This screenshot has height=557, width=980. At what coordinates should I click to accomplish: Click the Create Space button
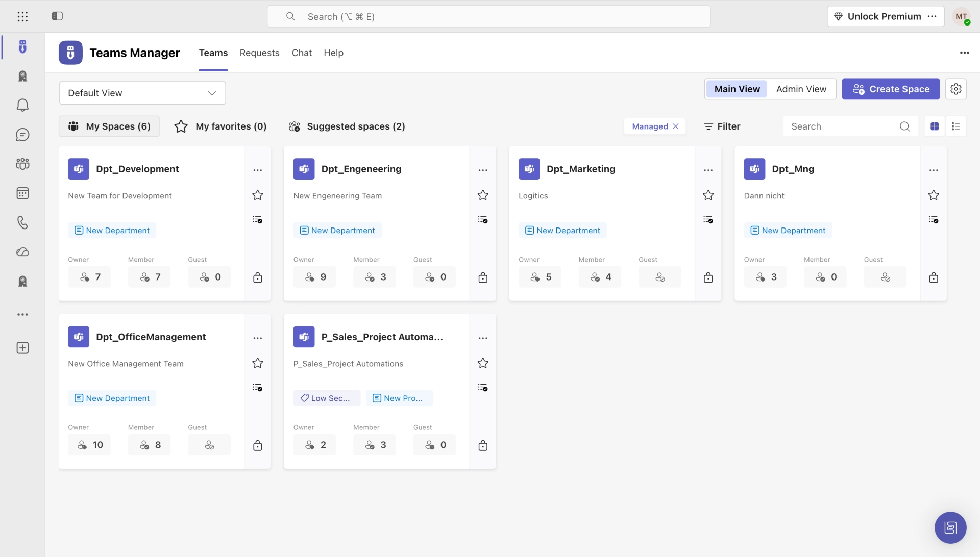891,89
